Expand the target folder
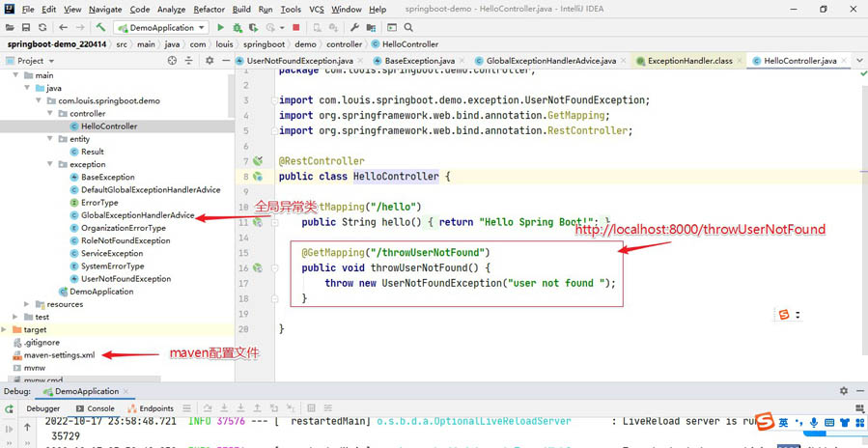Screen dimensions: 868x448 tap(5, 329)
